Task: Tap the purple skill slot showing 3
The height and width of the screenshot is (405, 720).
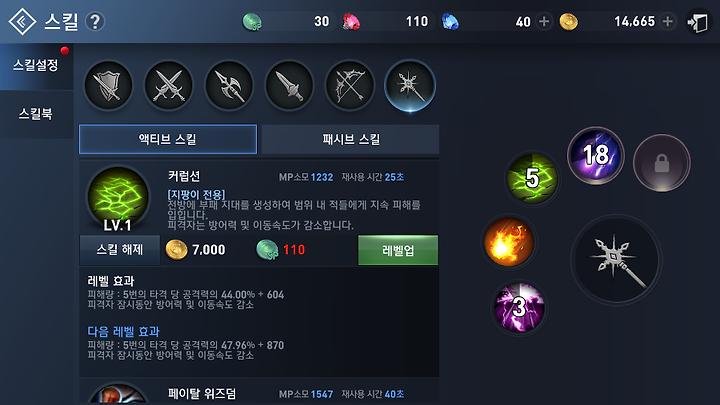Action: pyautogui.click(x=519, y=307)
